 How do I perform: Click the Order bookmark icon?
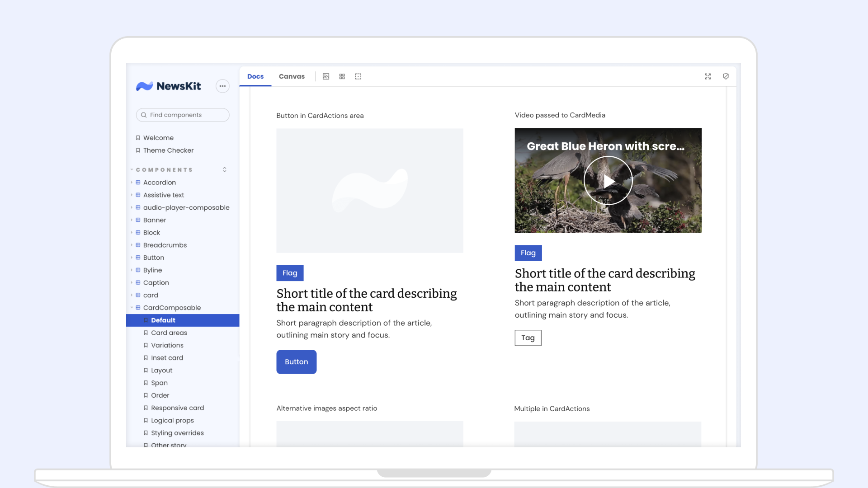click(x=146, y=395)
